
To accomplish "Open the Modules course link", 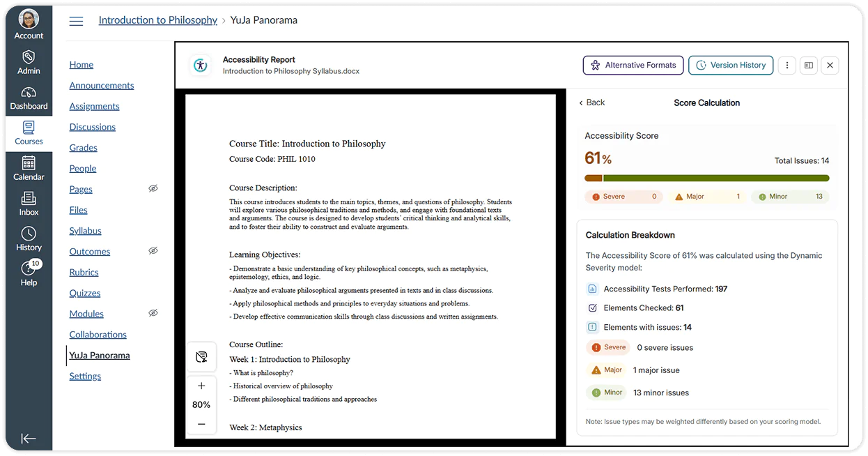I will [86, 314].
